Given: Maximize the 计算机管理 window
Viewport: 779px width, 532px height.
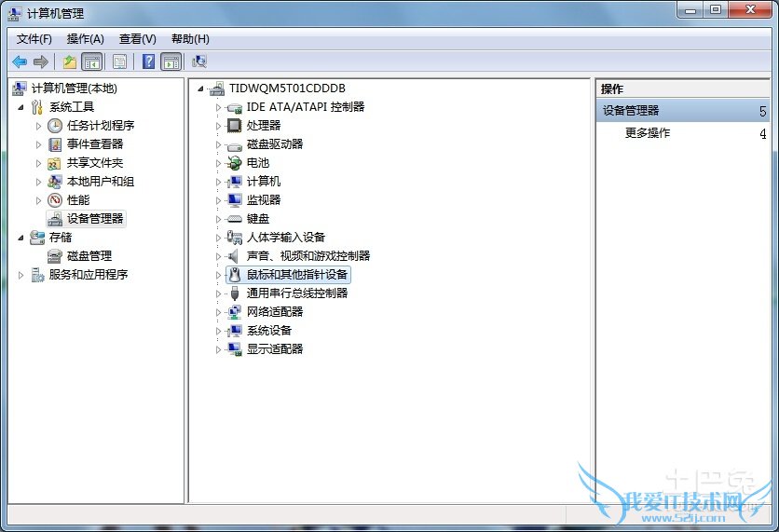Looking at the screenshot, I should 716,10.
